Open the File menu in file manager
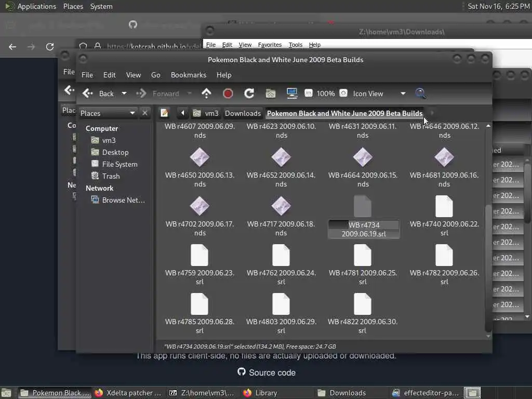Image resolution: width=532 pixels, height=399 pixels. tap(87, 75)
